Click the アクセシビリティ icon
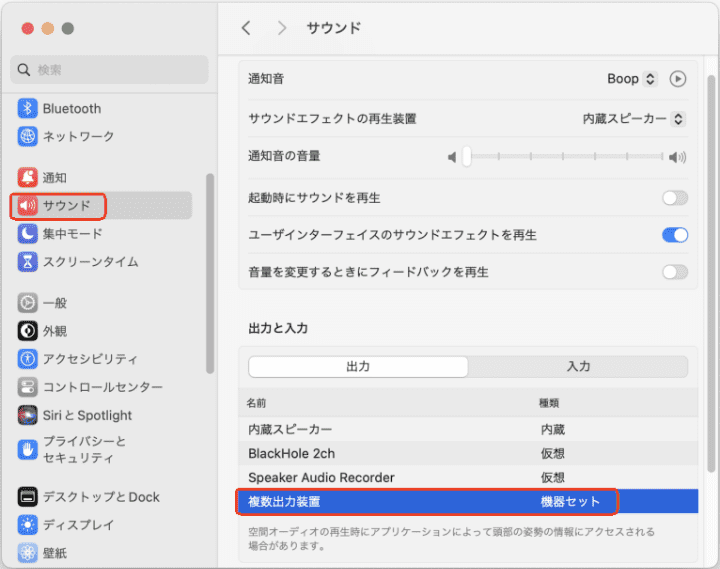720x569 pixels. click(27, 359)
